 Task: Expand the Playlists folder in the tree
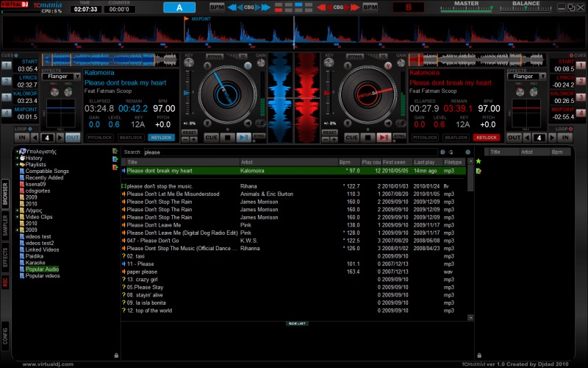tap(18, 164)
